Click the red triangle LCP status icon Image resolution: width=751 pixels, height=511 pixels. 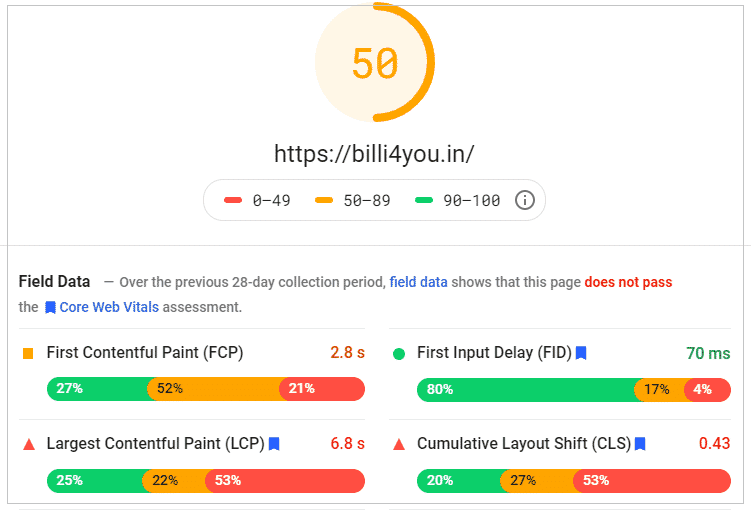click(29, 444)
